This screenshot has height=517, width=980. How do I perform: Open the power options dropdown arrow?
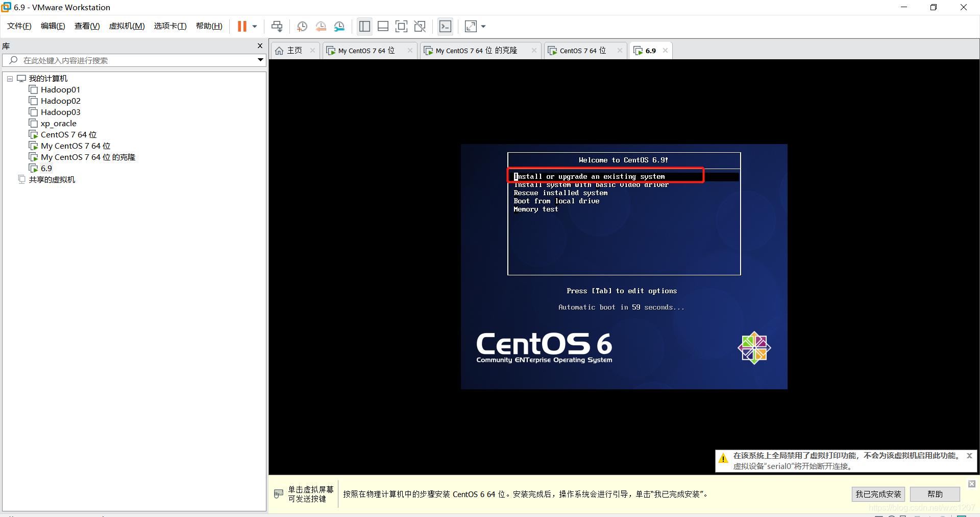tap(255, 26)
